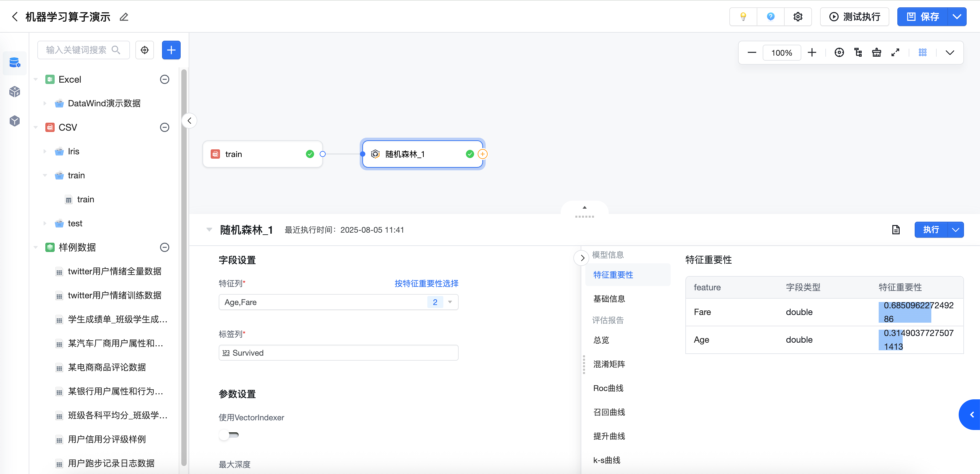Collapse the Excel group with minus circle

164,80
